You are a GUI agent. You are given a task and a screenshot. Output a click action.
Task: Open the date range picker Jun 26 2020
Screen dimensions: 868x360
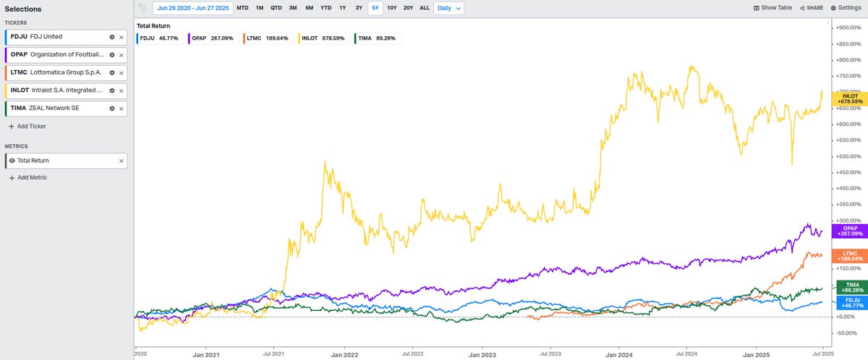pos(192,8)
